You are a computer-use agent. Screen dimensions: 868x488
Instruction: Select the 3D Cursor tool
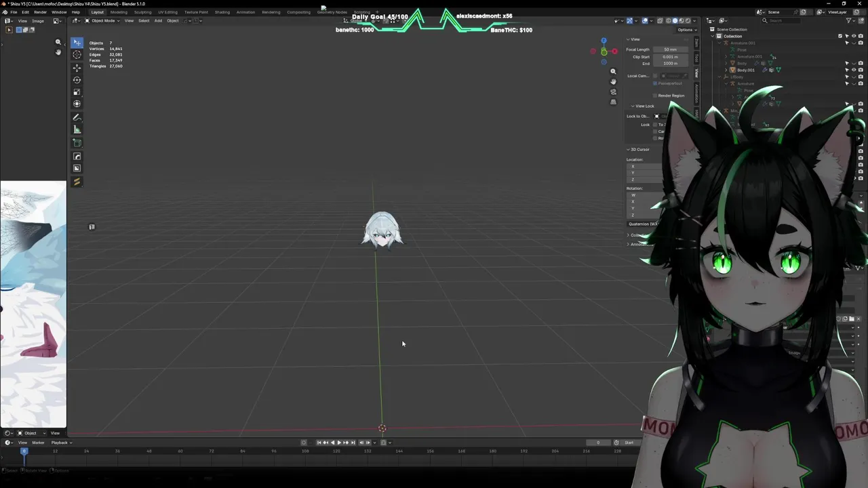77,55
